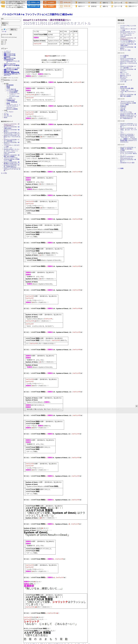Screen dimensions: 138x644
Task: Open 直轄バトルロイヤル(無印) link
Action: (11, 70)
